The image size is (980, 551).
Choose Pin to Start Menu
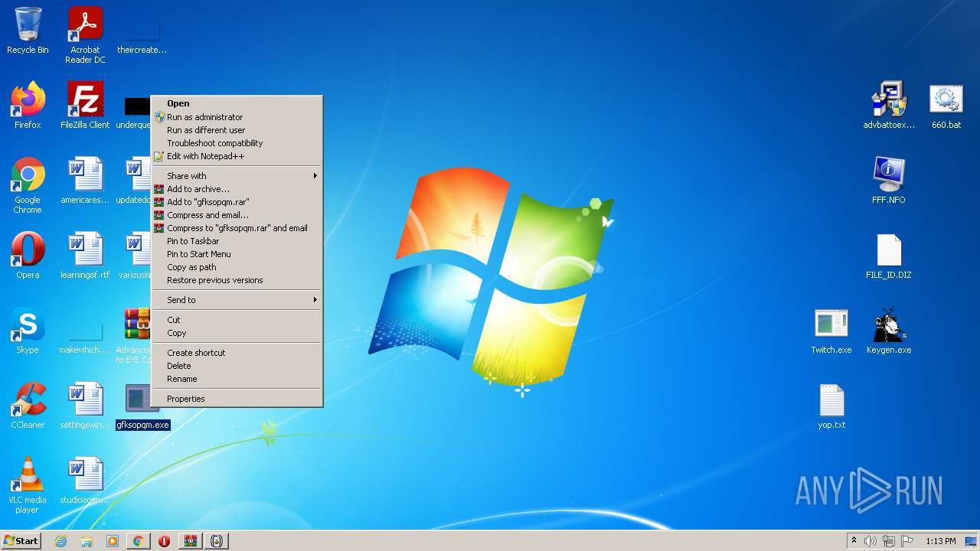pos(237,254)
